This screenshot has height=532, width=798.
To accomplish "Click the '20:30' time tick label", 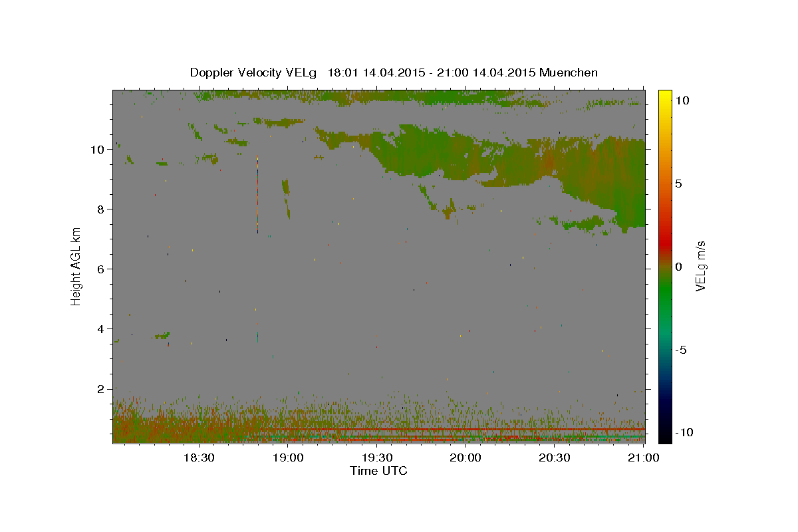I will (555, 458).
